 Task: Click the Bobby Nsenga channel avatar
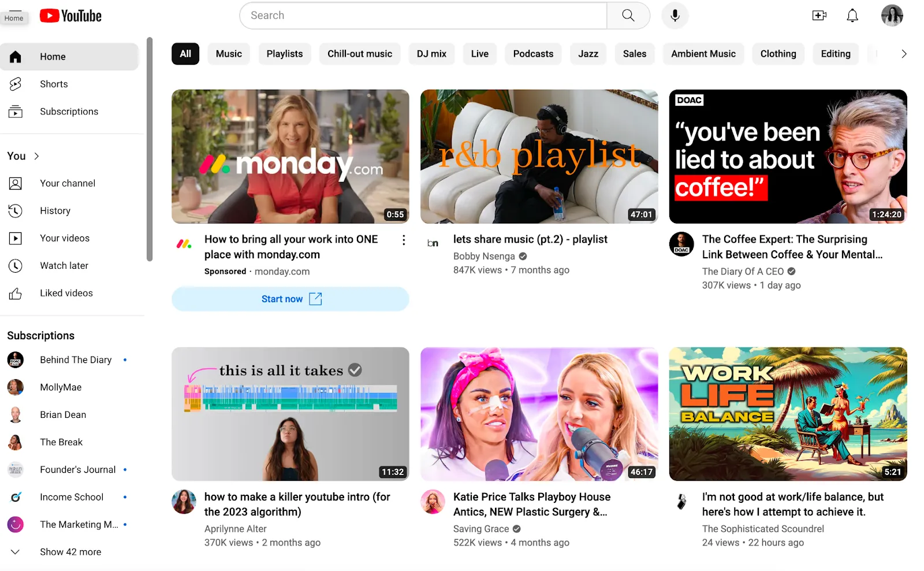[x=433, y=244]
